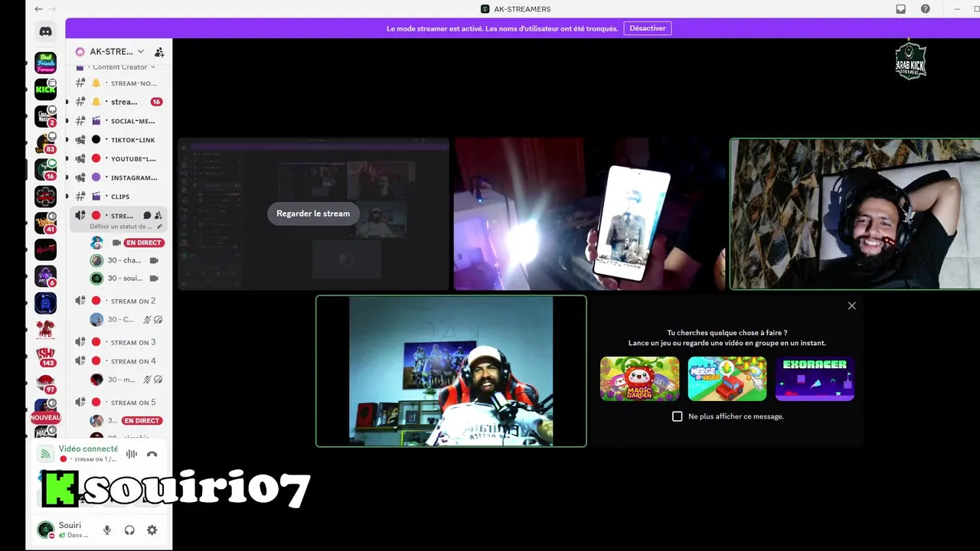
Task: Open the SOCIAL-ME… channel
Action: [119, 121]
